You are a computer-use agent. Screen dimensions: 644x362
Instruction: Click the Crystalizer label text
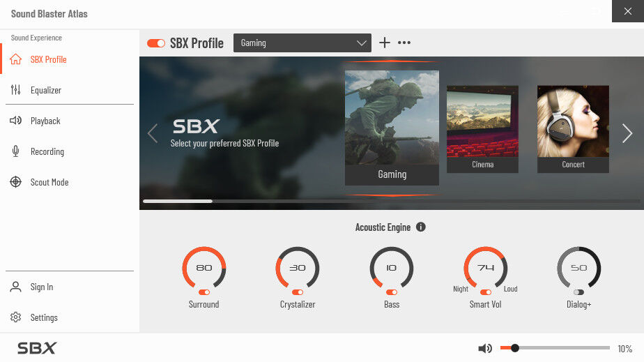coord(298,305)
